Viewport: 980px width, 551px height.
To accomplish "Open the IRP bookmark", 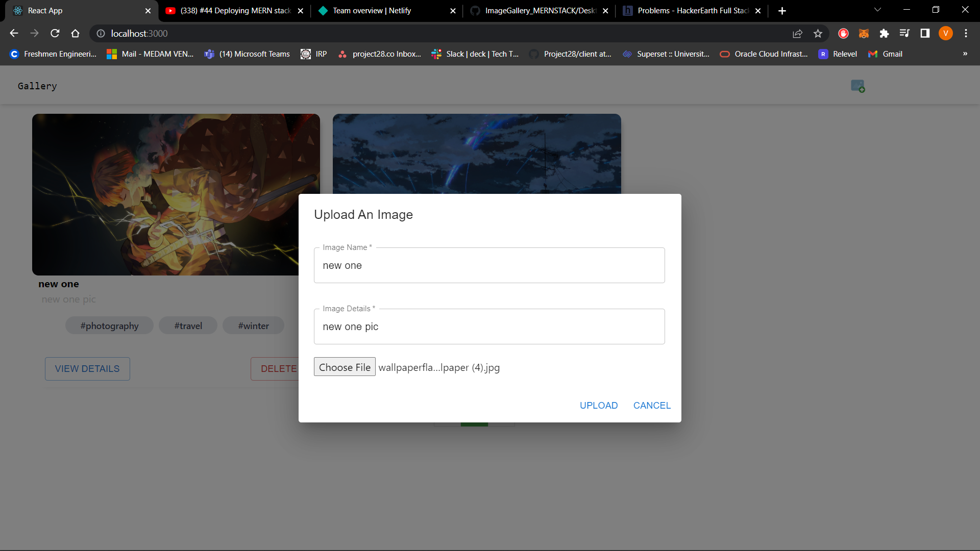I will click(x=314, y=54).
